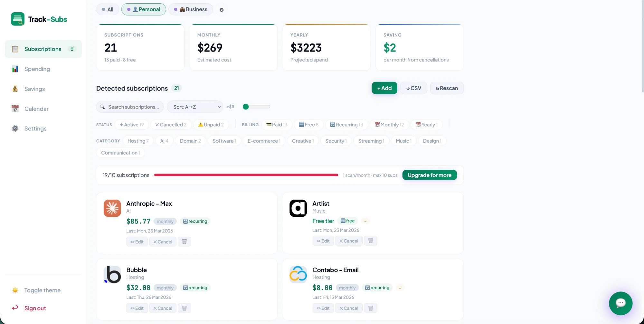The height and width of the screenshot is (324, 644).
Task: Filter category by Communication
Action: (x=120, y=153)
